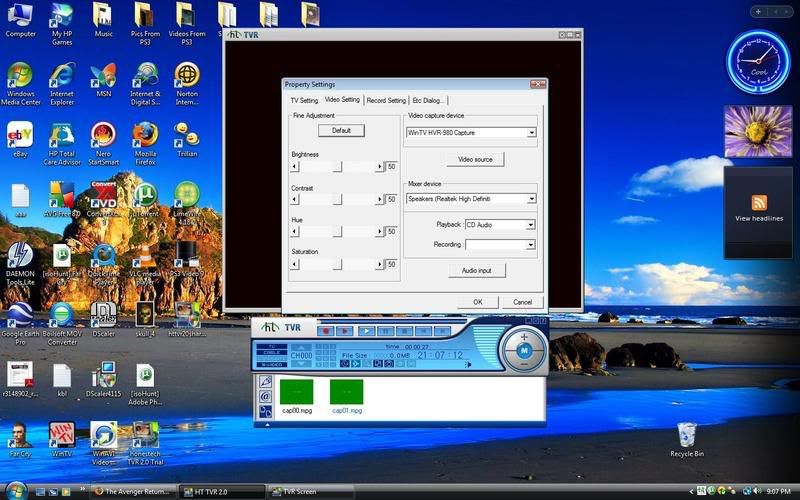Select the Windows Media Center desktop icon

20,84
